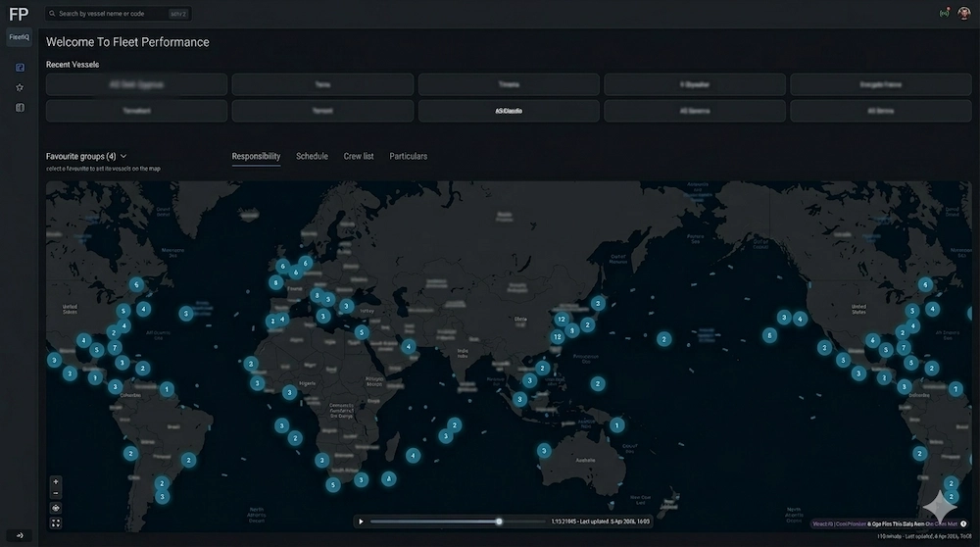Viewport: 980px width, 547px height.
Task: Click the timeline slider handle
Action: tap(499, 522)
